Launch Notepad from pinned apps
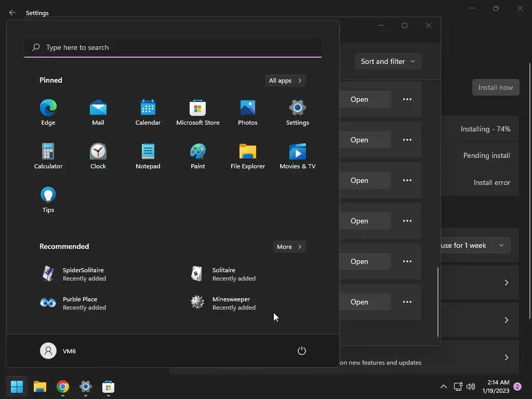The height and width of the screenshot is (399, 532). pos(148,156)
